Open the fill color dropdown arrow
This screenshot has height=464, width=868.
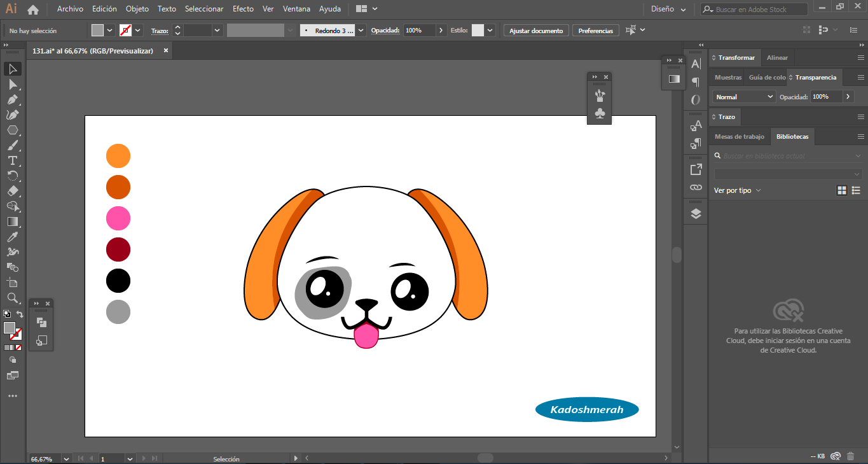110,31
